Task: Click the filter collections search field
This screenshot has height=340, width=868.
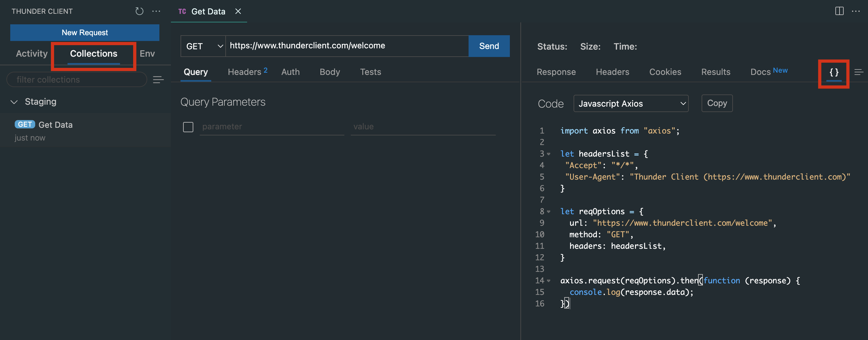Action: click(77, 79)
